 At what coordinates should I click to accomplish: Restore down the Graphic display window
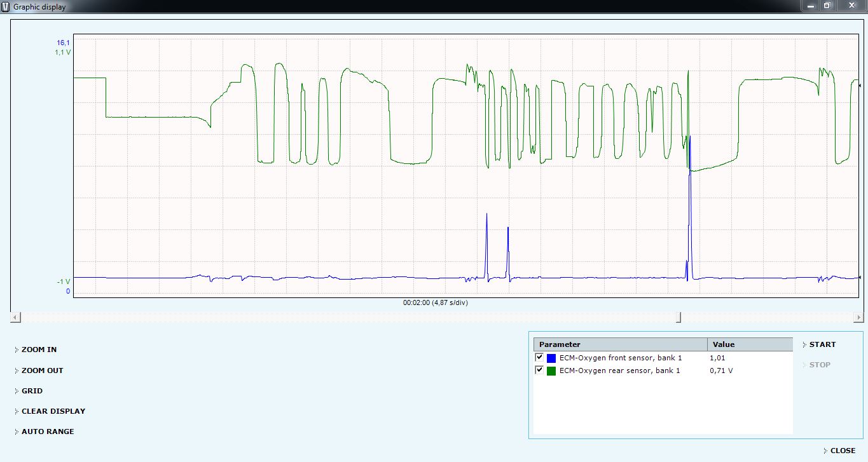click(x=827, y=6)
